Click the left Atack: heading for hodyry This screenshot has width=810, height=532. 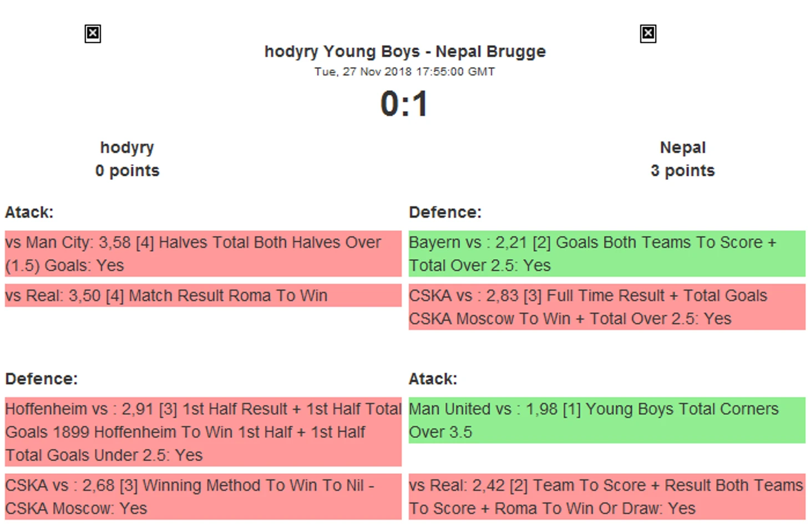click(x=29, y=212)
